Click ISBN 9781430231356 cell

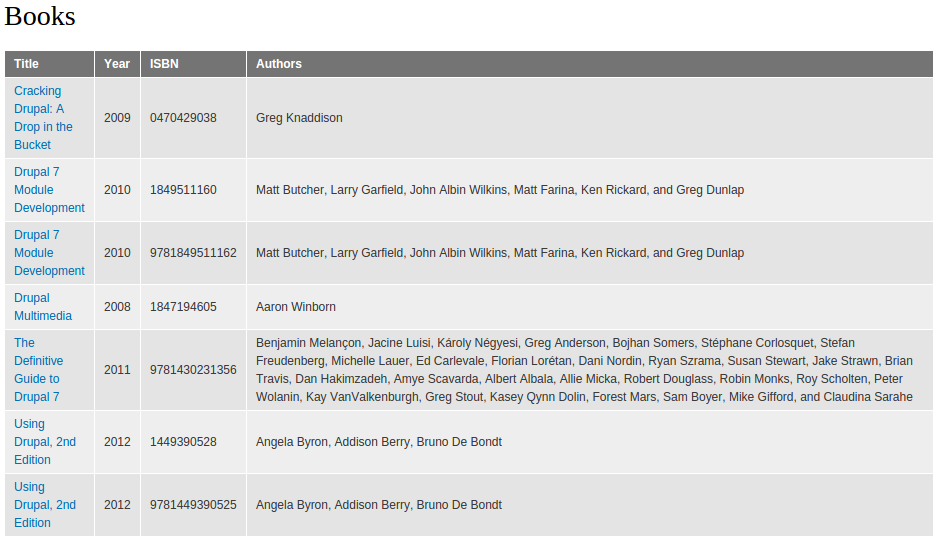(x=193, y=370)
